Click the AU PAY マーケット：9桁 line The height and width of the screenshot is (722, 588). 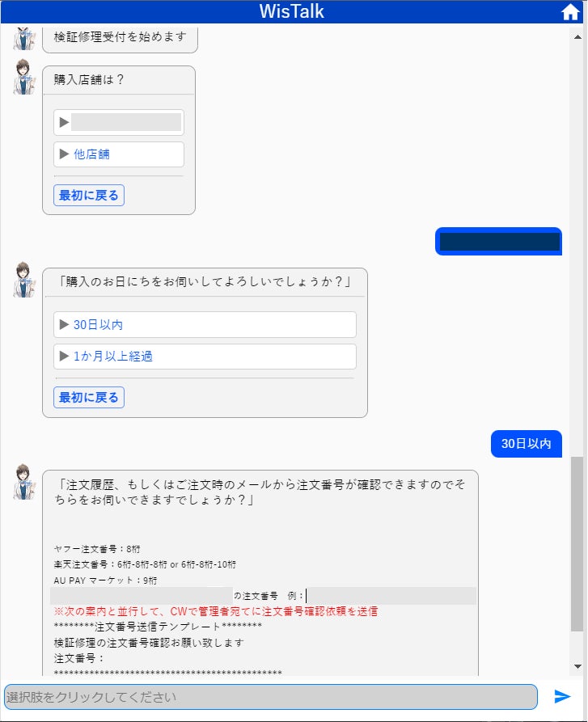tap(105, 581)
